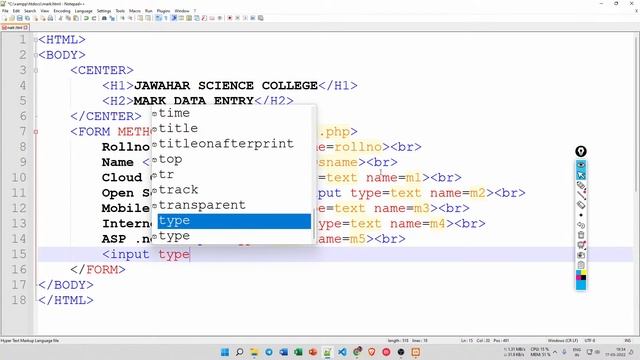Open the Edit menu
The width and height of the screenshot is (640, 360).
(x=16, y=11)
